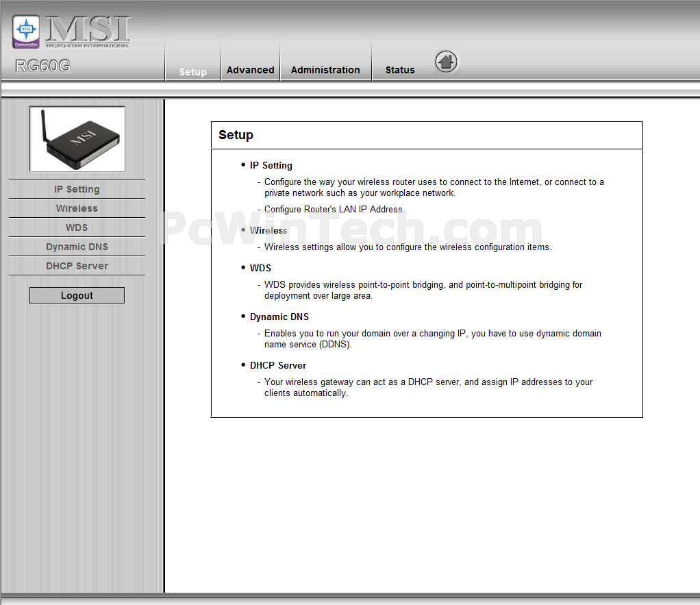
Task: Click description 'Your wireless gateway can act as'
Action: (428, 387)
